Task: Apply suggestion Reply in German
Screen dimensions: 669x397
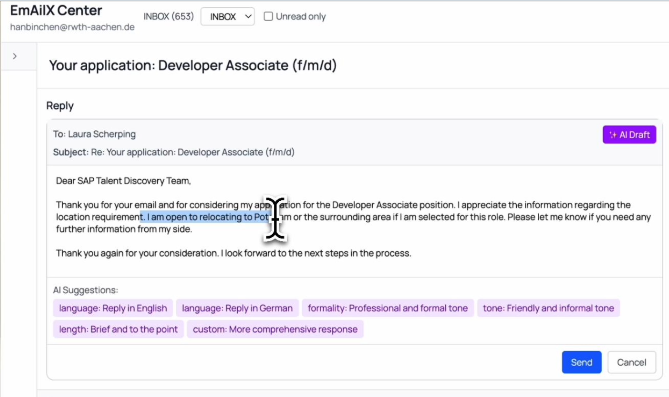Action: tap(237, 308)
